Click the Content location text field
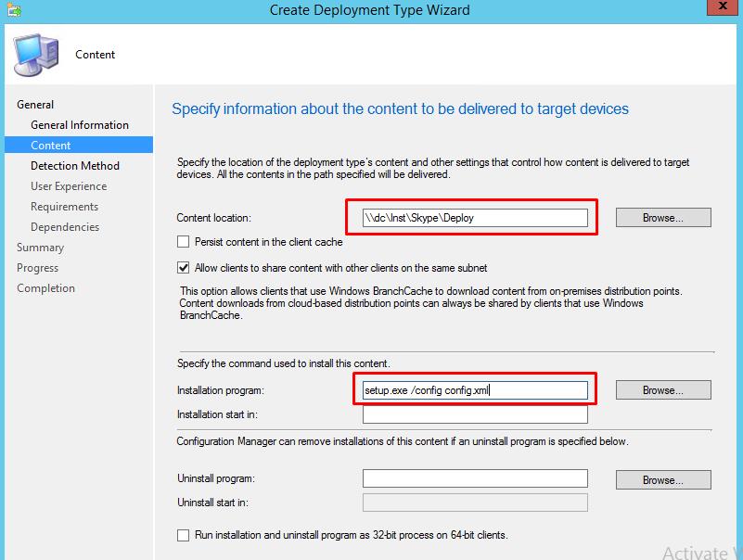Viewport: 743px width, 560px height. (475, 218)
